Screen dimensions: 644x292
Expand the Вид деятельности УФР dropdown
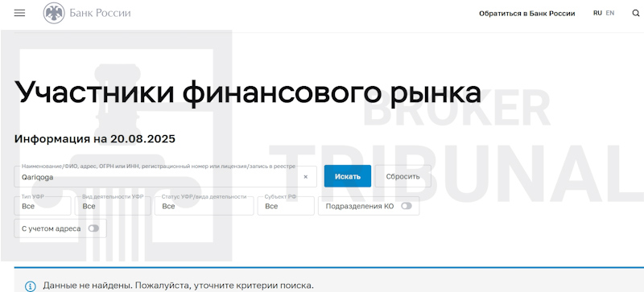(113, 206)
